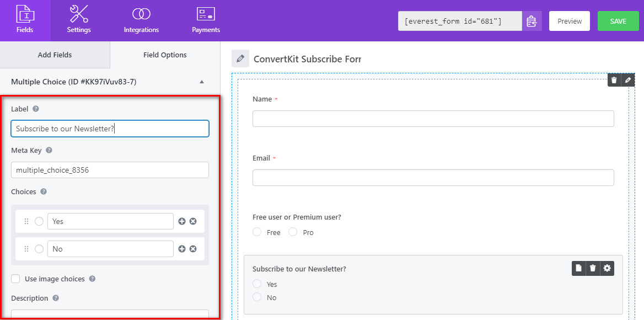Remove the No choice option

pyautogui.click(x=193, y=249)
